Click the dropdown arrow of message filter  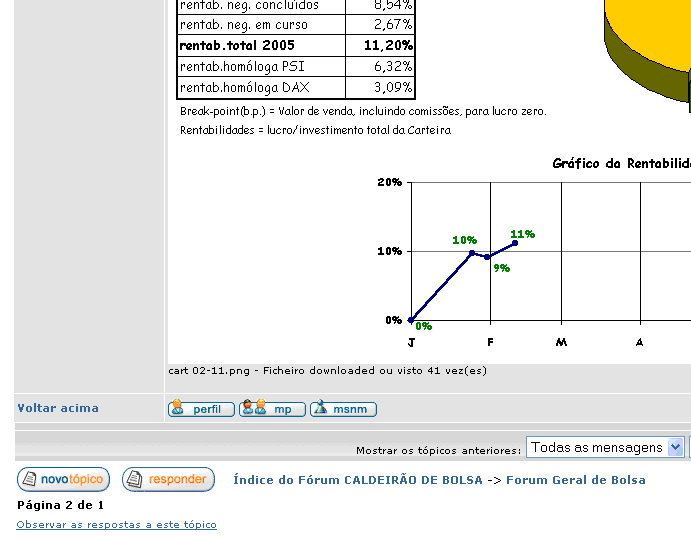point(675,448)
